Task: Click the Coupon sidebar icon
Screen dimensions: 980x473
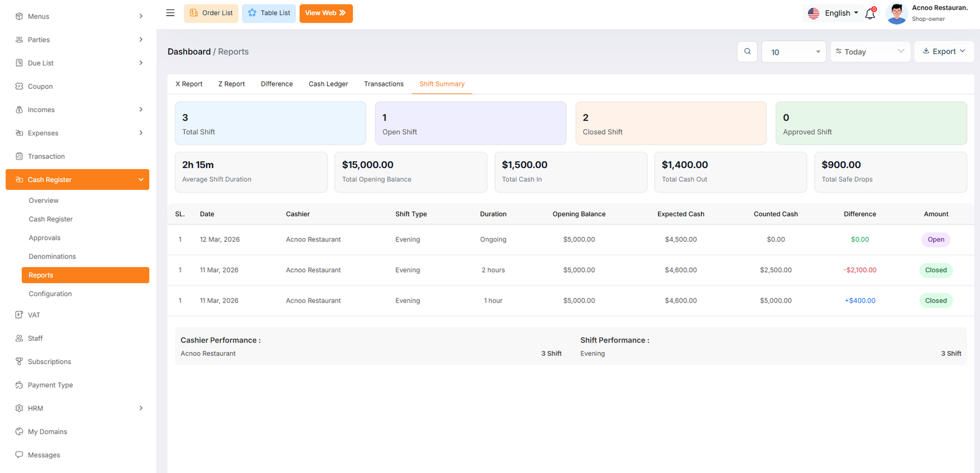Action: [x=19, y=86]
